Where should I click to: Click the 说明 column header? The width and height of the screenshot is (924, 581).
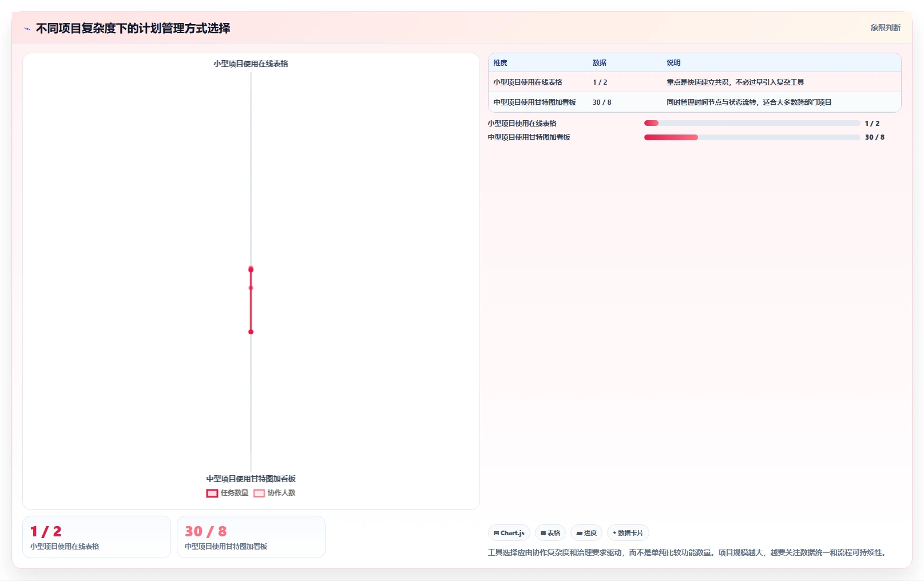673,63
